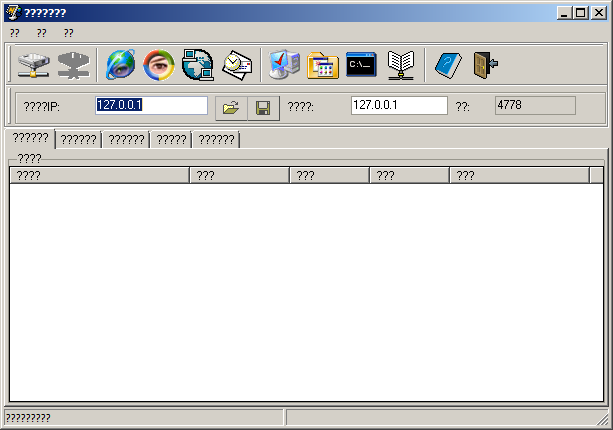Click the open folder button beside IP field
The image size is (613, 430).
point(231,106)
